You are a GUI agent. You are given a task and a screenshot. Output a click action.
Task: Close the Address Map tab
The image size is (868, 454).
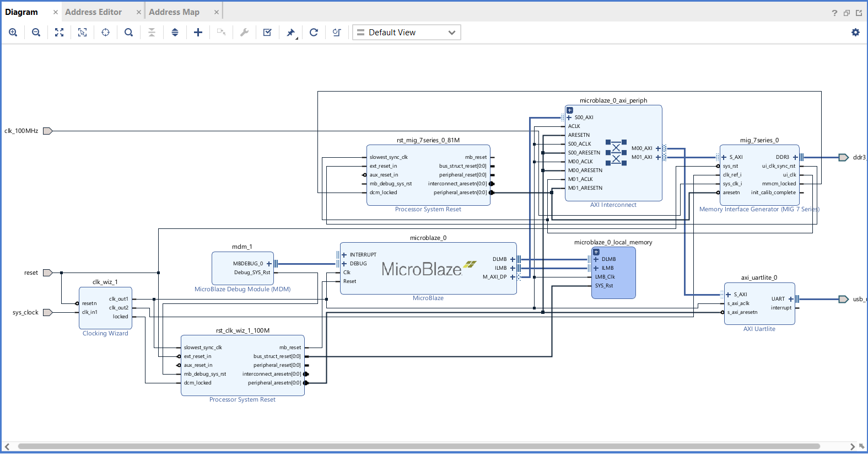point(217,12)
